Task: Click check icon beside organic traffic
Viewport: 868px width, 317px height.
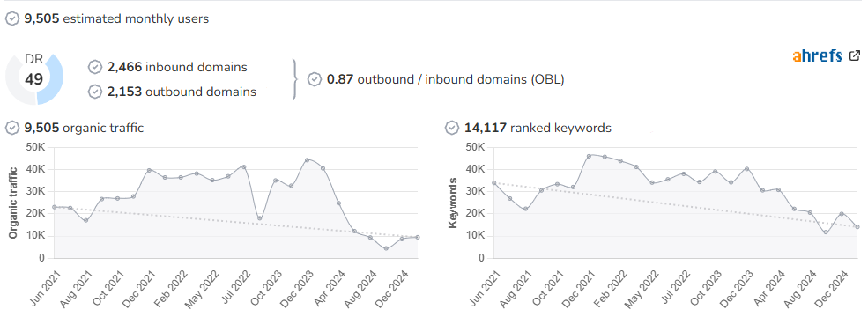Action: 11,128
